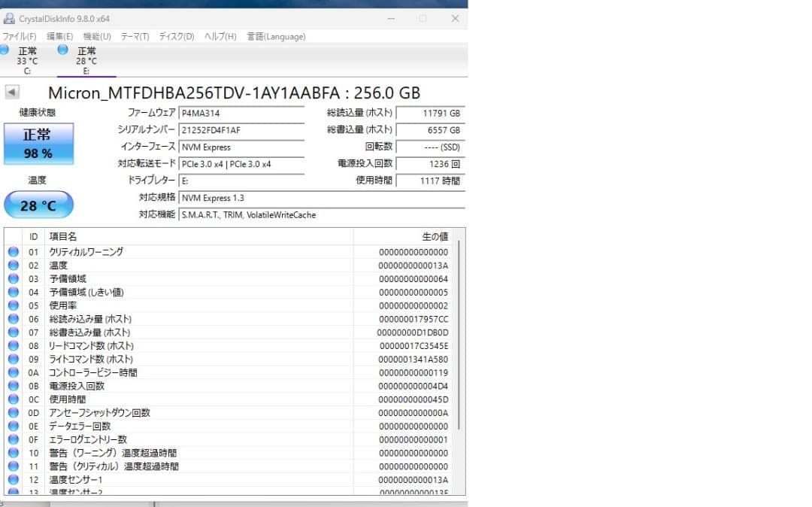Select the raw value 00000000D1DB0D

coord(413,332)
